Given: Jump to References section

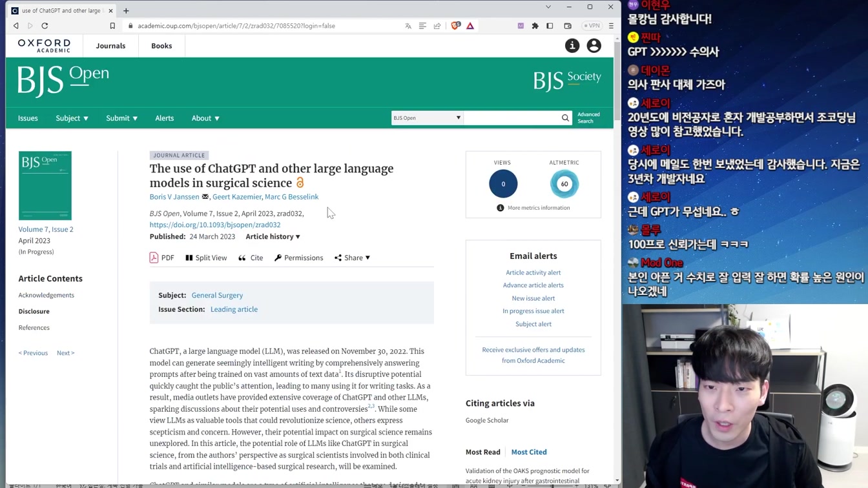Looking at the screenshot, I should pyautogui.click(x=34, y=327).
